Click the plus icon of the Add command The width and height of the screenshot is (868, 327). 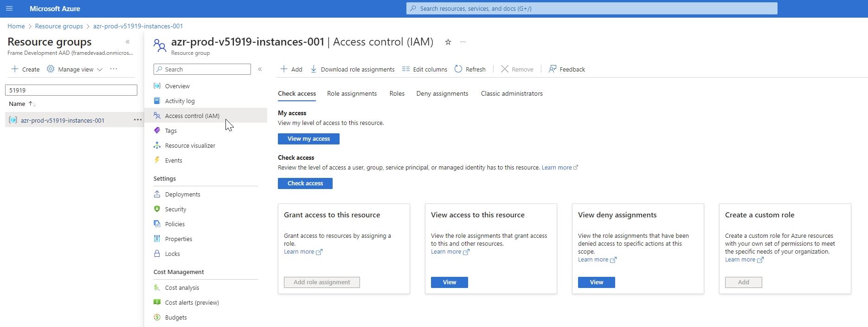point(284,69)
